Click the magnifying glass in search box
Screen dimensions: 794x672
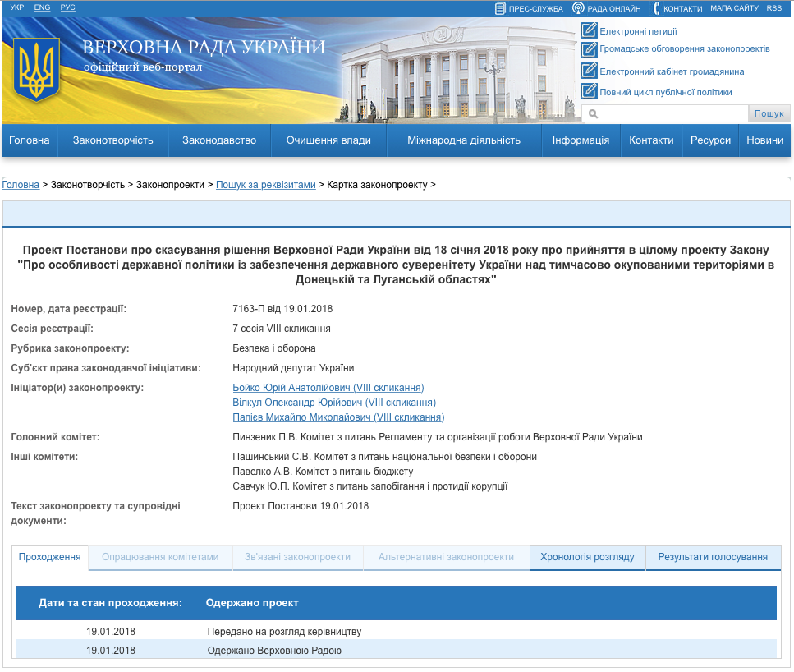[593, 114]
